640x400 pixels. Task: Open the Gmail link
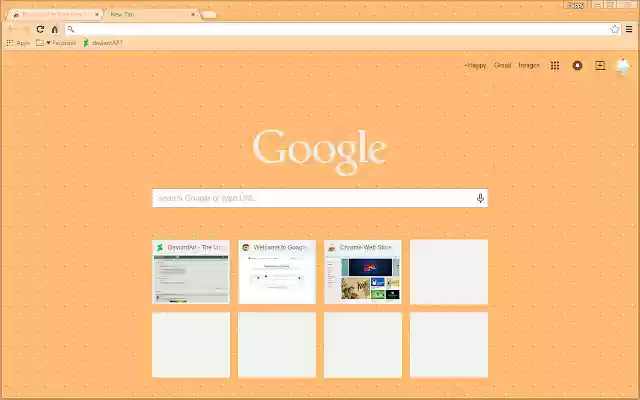coord(502,65)
